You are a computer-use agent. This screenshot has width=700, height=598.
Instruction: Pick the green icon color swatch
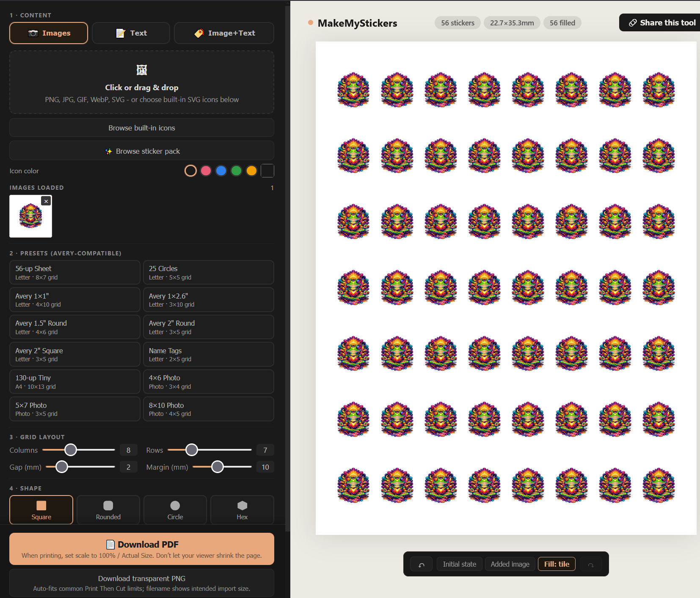tap(236, 171)
